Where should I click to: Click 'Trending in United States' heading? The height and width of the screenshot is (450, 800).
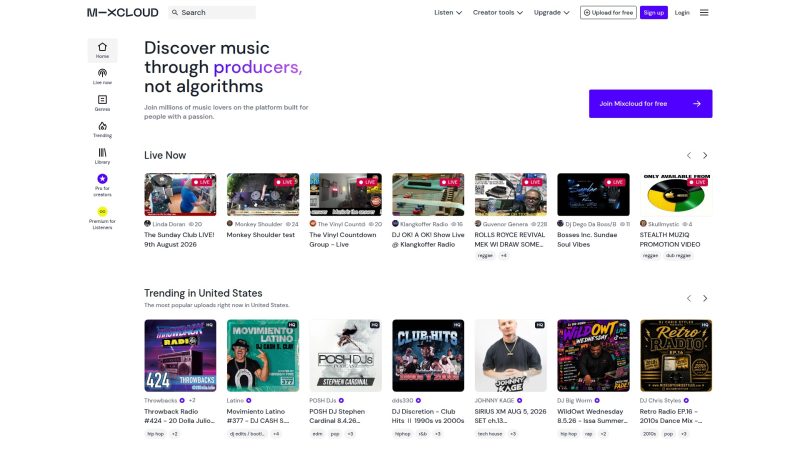(x=203, y=293)
